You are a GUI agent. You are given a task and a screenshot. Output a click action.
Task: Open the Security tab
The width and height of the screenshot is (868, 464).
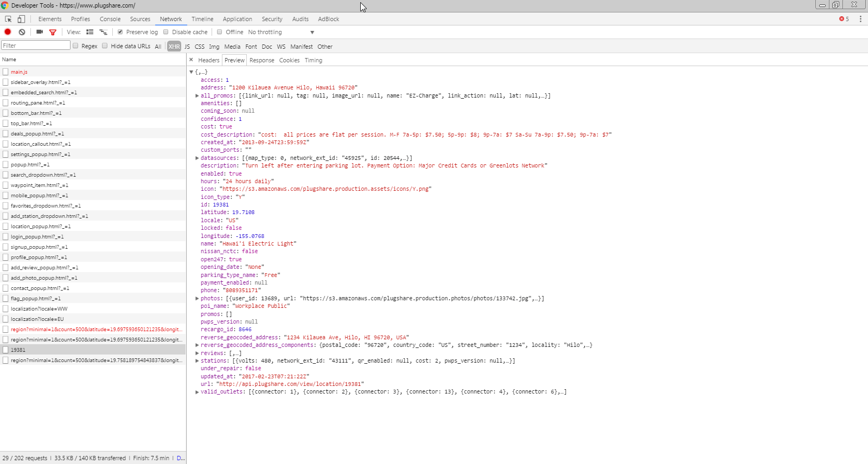point(272,19)
